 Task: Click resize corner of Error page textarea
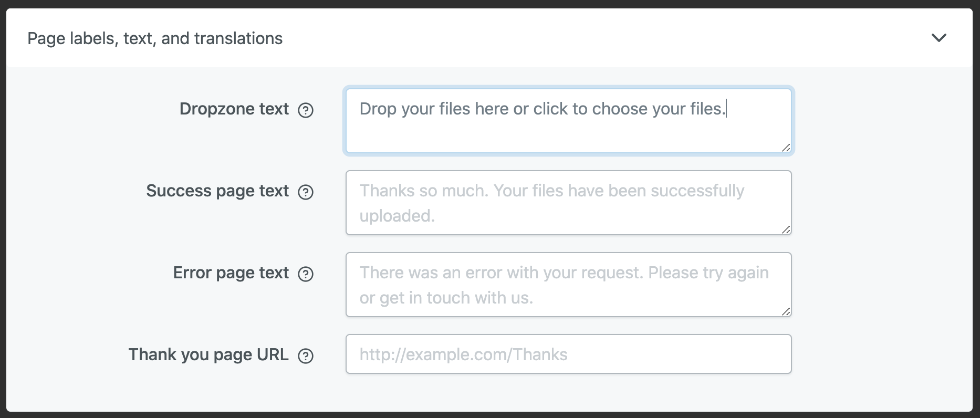click(x=786, y=312)
